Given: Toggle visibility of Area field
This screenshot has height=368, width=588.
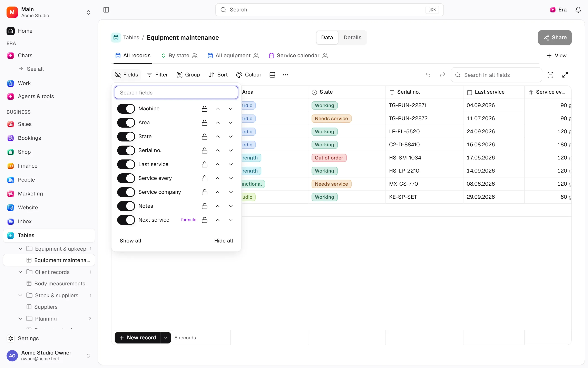Looking at the screenshot, I should point(126,123).
